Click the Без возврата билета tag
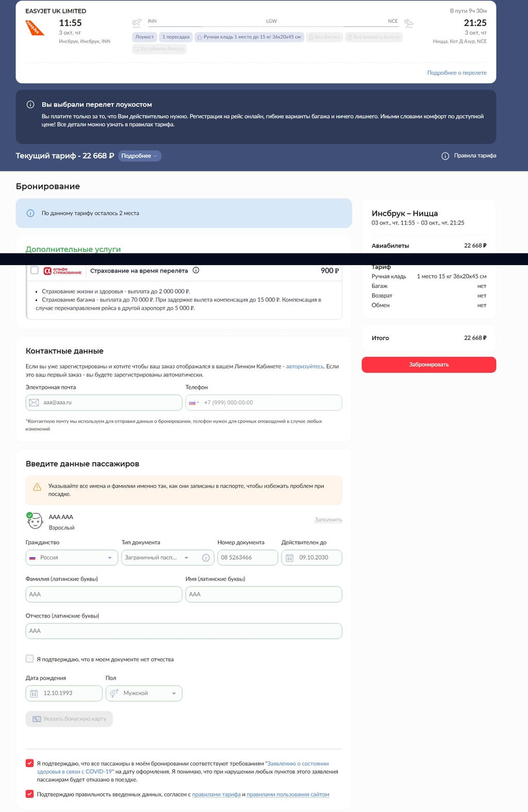The height and width of the screenshot is (812, 528). tap(373, 37)
